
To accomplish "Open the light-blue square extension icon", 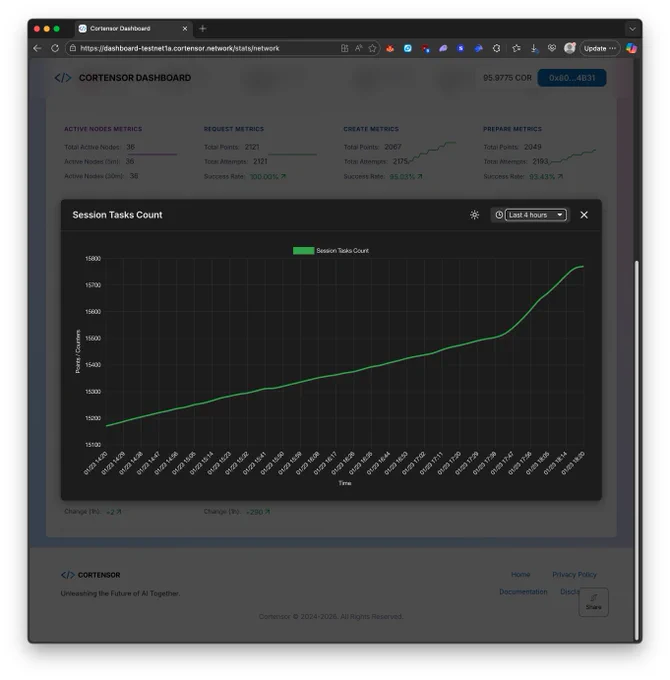I will [408, 49].
